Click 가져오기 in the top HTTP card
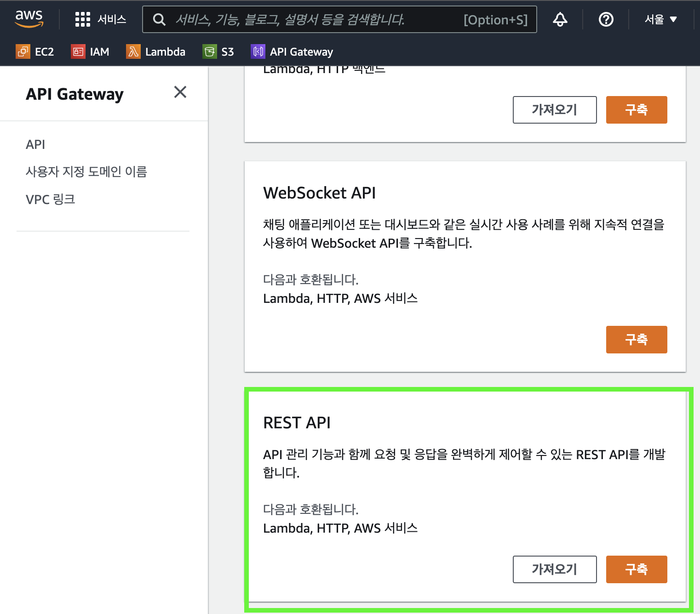This screenshot has width=700, height=614. [555, 110]
